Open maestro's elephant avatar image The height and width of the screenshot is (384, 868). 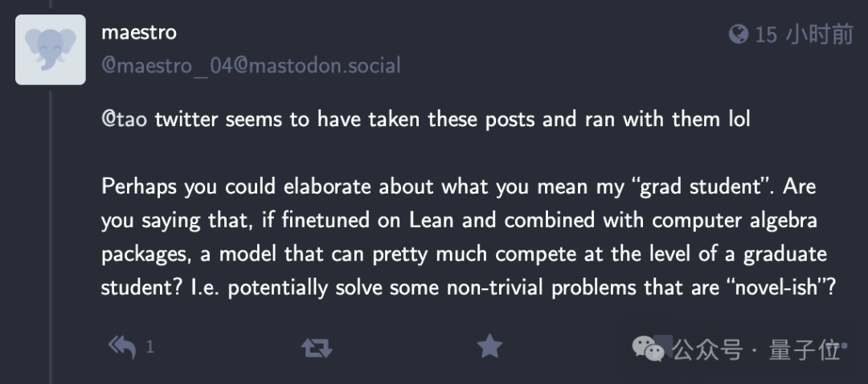click(x=51, y=49)
